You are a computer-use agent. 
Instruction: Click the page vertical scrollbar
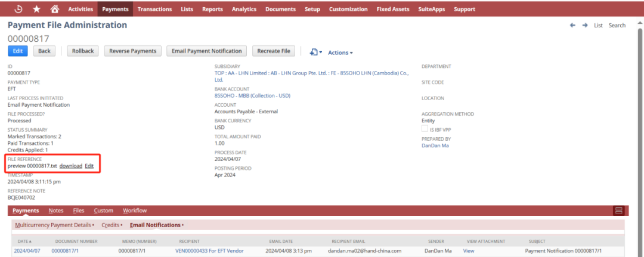(640, 141)
